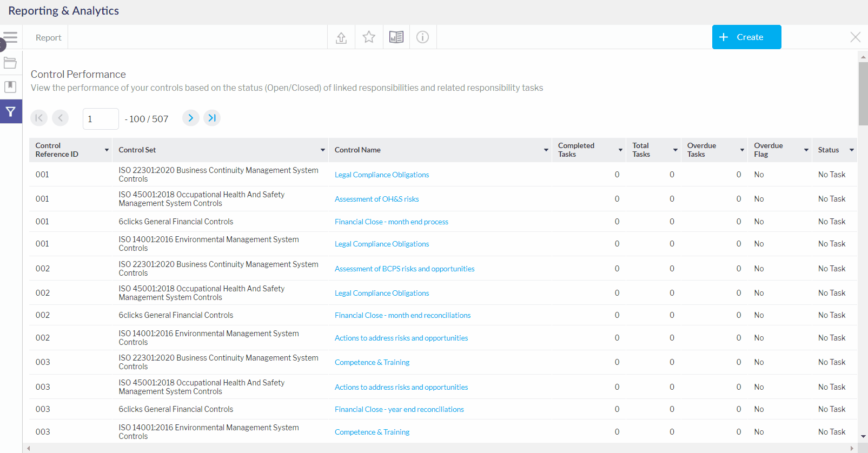The image size is (868, 453).
Task: Select the Report tab
Action: (48, 38)
